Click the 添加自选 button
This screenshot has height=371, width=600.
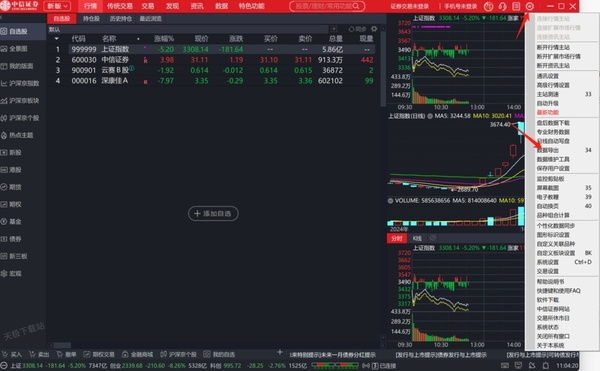213,213
